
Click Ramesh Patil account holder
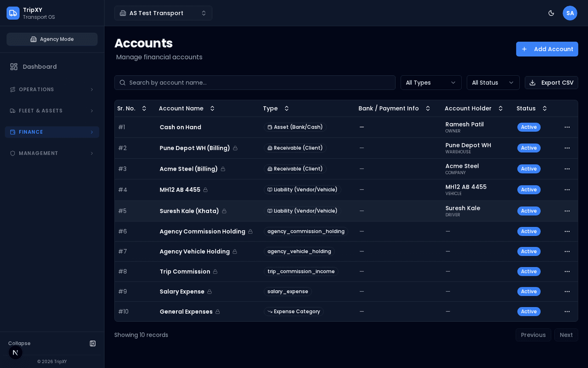tap(464, 124)
